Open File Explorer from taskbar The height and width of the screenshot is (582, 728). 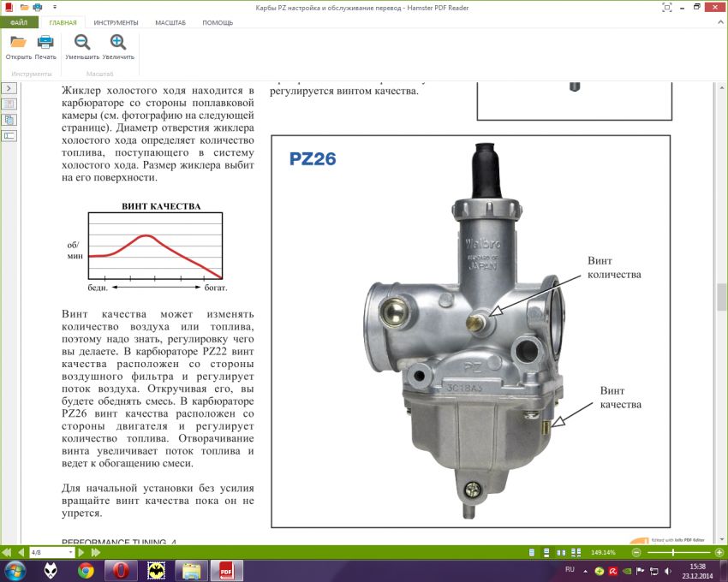[x=191, y=571]
